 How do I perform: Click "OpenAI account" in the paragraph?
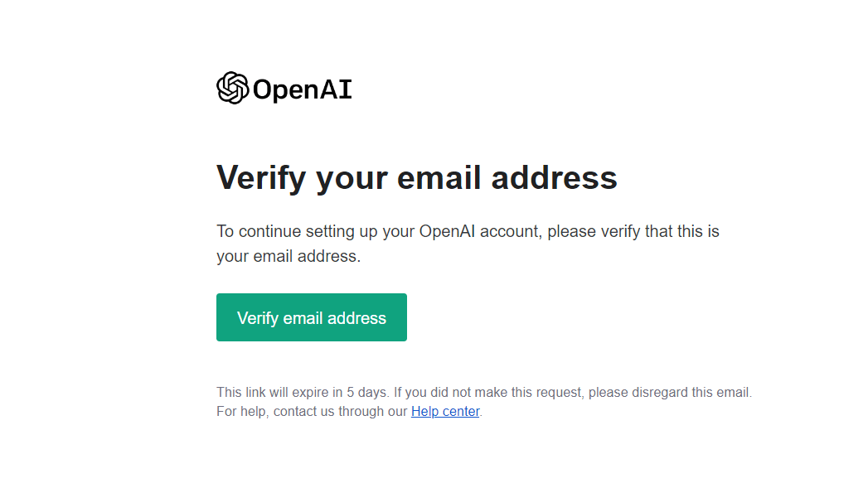click(x=479, y=231)
